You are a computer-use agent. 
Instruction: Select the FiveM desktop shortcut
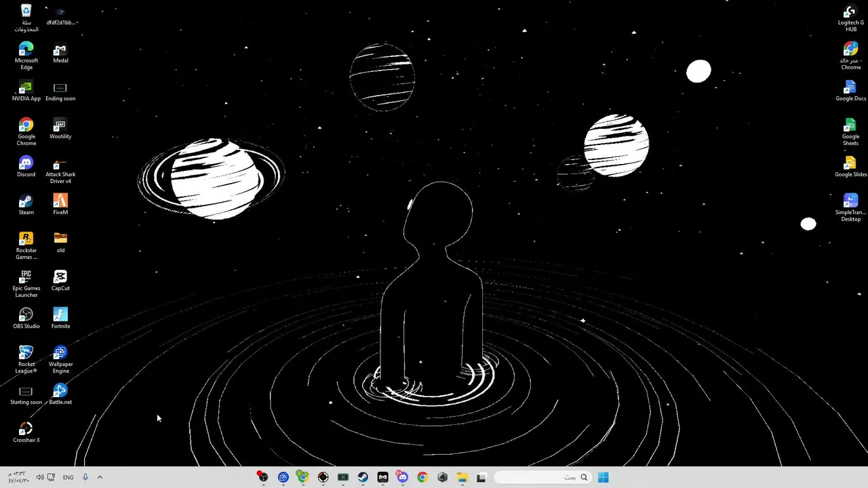tap(60, 205)
